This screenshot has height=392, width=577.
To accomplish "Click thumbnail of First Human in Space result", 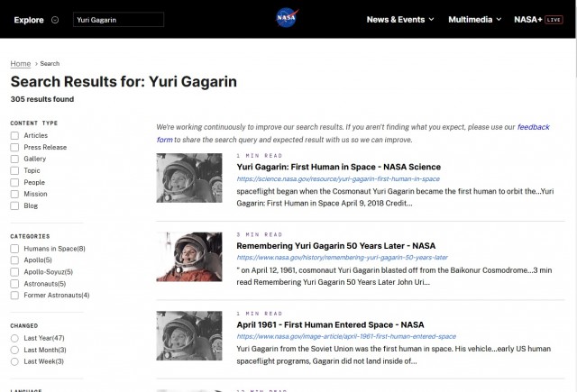I will (x=189, y=178).
